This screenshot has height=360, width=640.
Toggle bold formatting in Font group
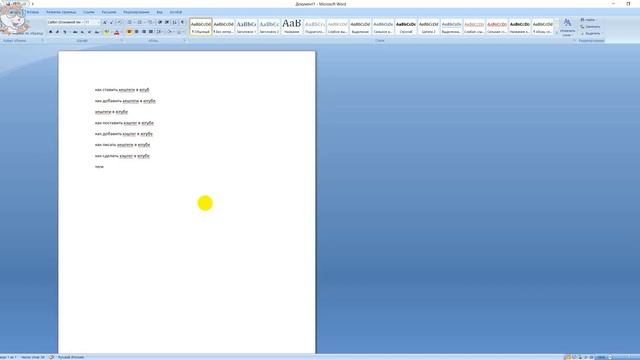pos(51,32)
